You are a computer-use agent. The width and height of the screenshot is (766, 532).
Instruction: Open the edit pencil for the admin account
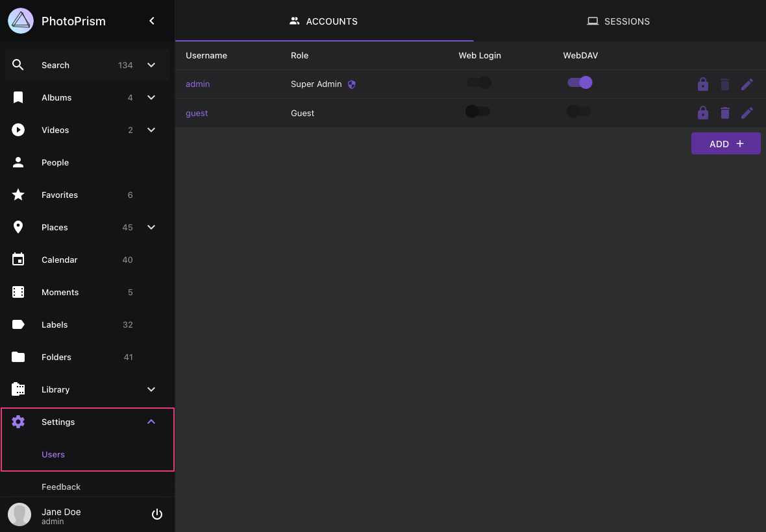point(747,84)
